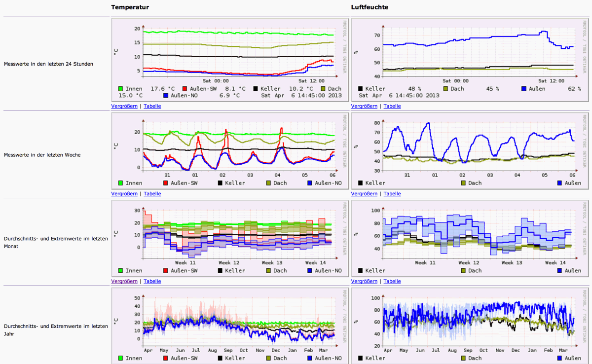Open Tabelle under the 24-hour temperature graph
This screenshot has height=364, width=592.
tap(152, 106)
